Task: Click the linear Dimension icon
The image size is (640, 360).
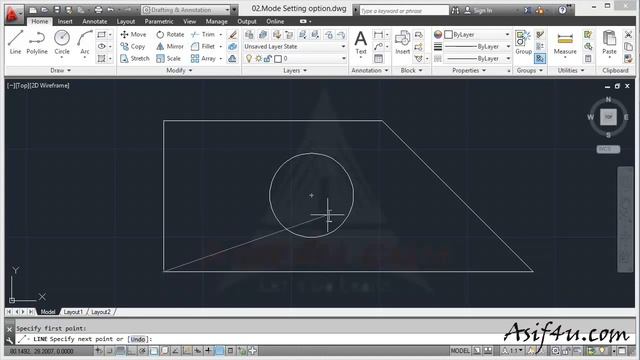Action: coord(378,35)
